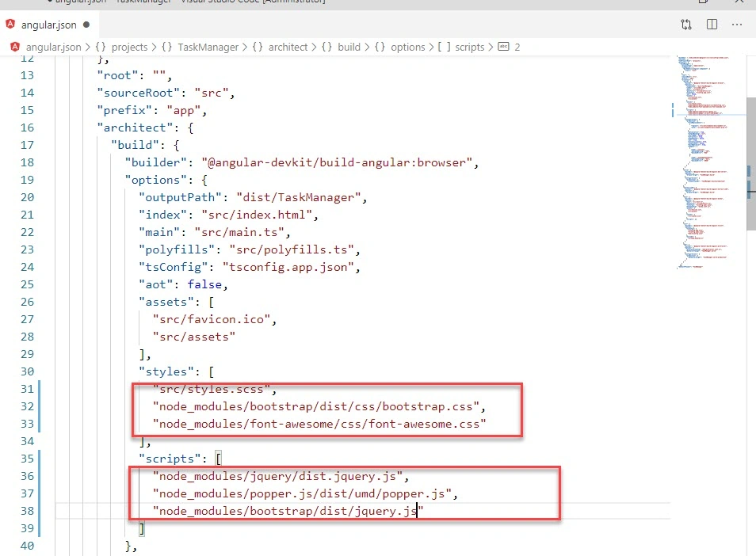
Task: Click the "scripts" key on line 35
Action: (x=170, y=459)
